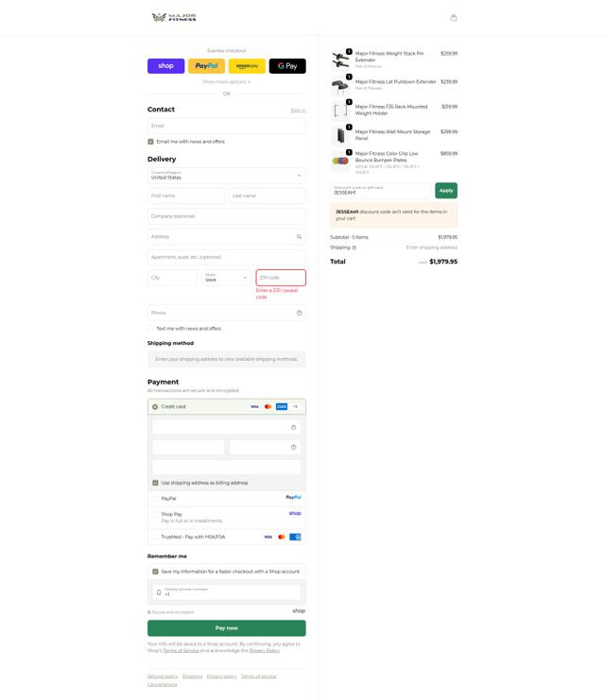The height and width of the screenshot is (700, 605).
Task: Expand Show more options under express checkout
Action: (x=227, y=82)
